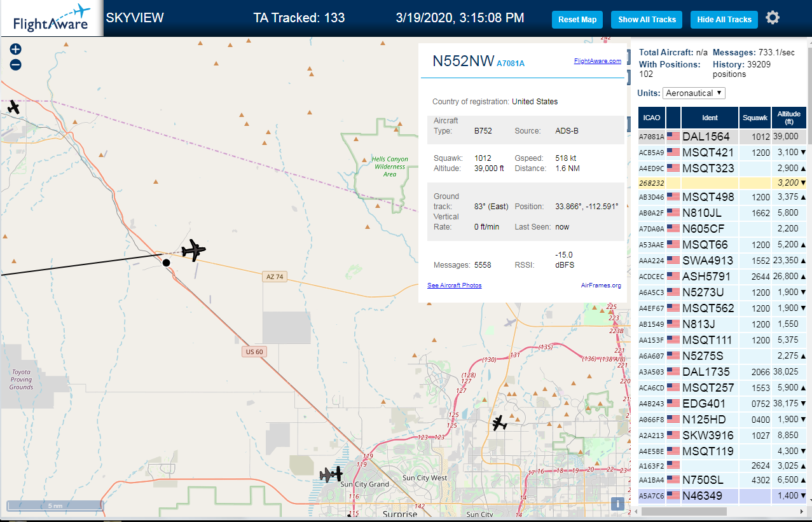Select the N605CF aircraft row
Image resolution: width=812 pixels, height=522 pixels.
pos(722,229)
